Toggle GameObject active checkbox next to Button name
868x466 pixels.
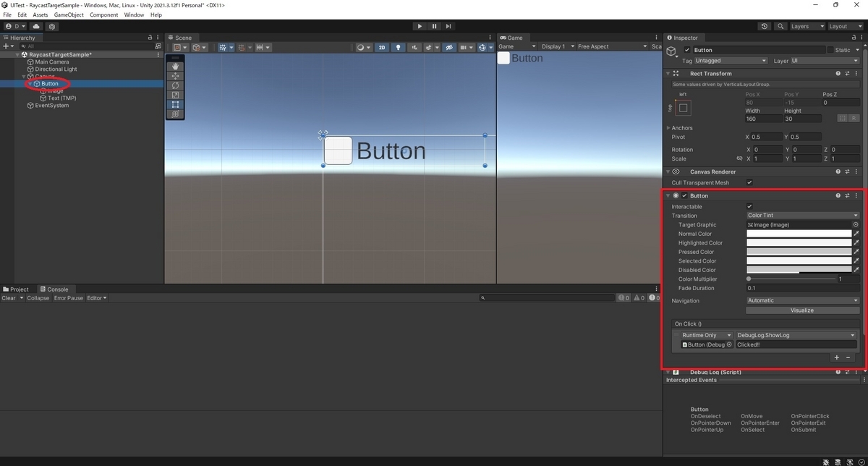[x=687, y=50]
